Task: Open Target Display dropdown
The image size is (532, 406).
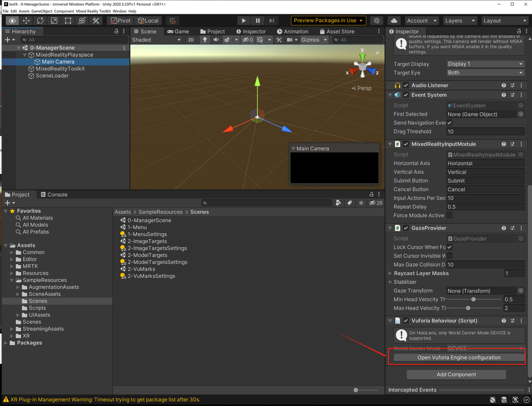Action: [x=485, y=64]
